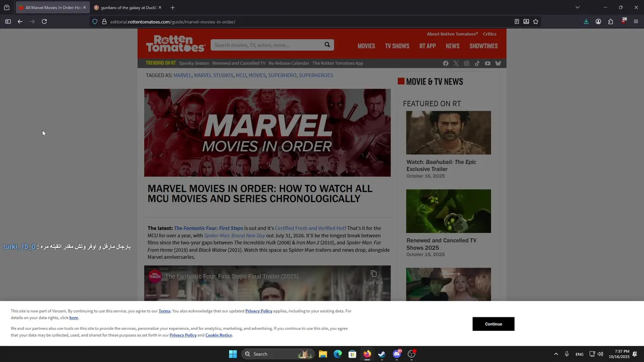
Task: Bookmark this page with star icon
Action: point(536,22)
